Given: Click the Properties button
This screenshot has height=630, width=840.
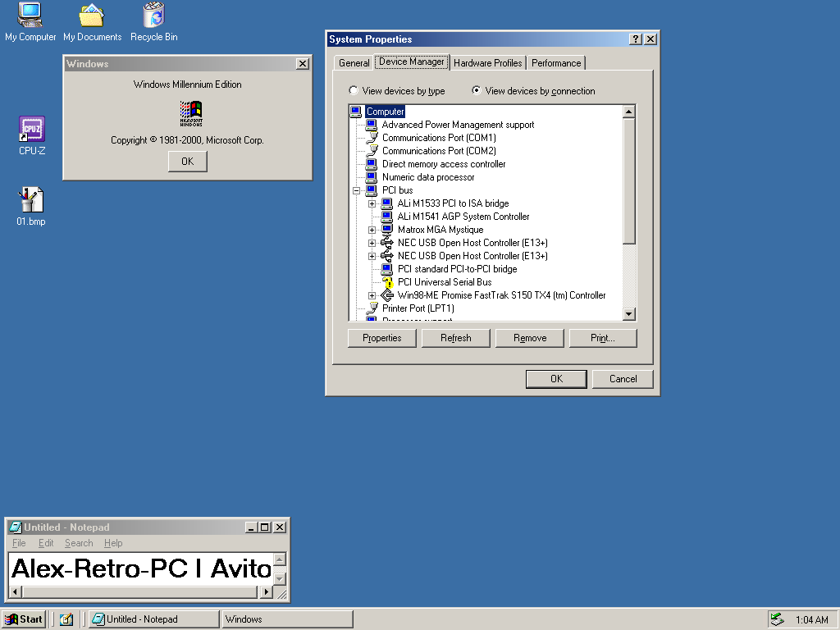Looking at the screenshot, I should pos(381,338).
